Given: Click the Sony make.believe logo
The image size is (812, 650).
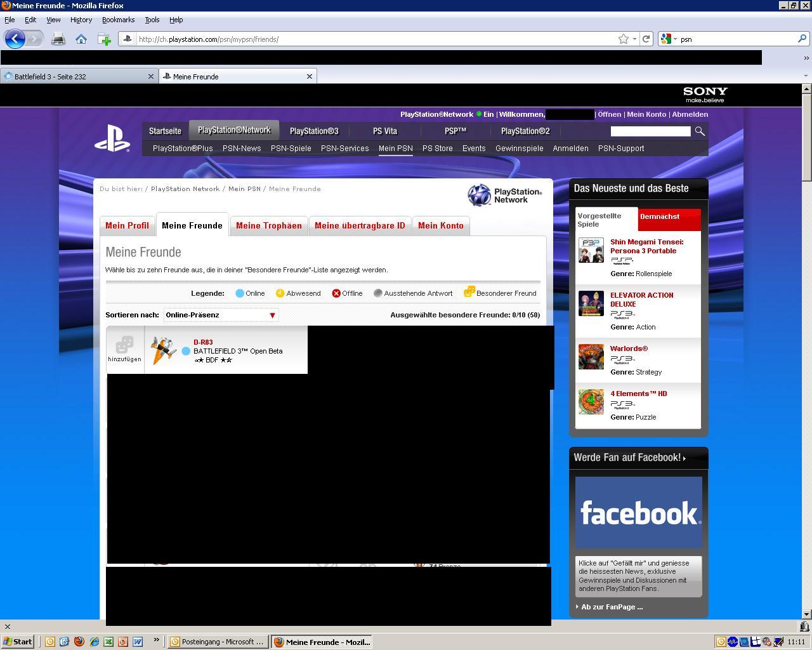Looking at the screenshot, I should click(x=705, y=95).
